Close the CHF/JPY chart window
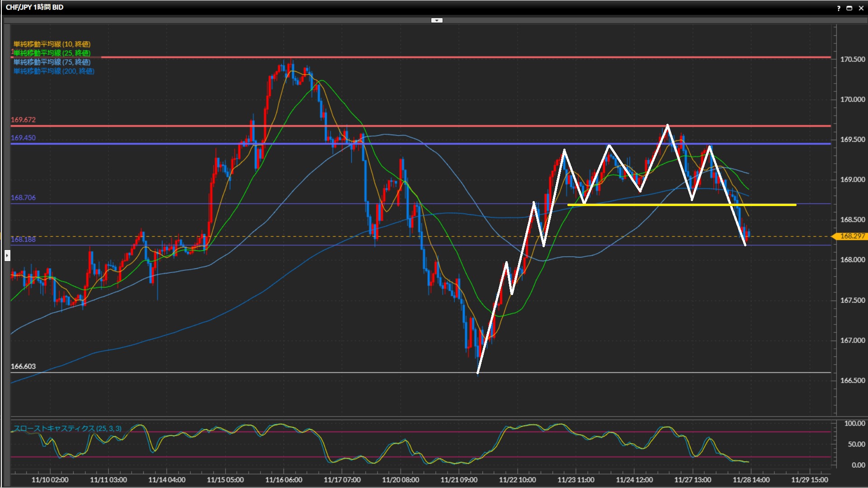The width and height of the screenshot is (868, 488). click(861, 8)
